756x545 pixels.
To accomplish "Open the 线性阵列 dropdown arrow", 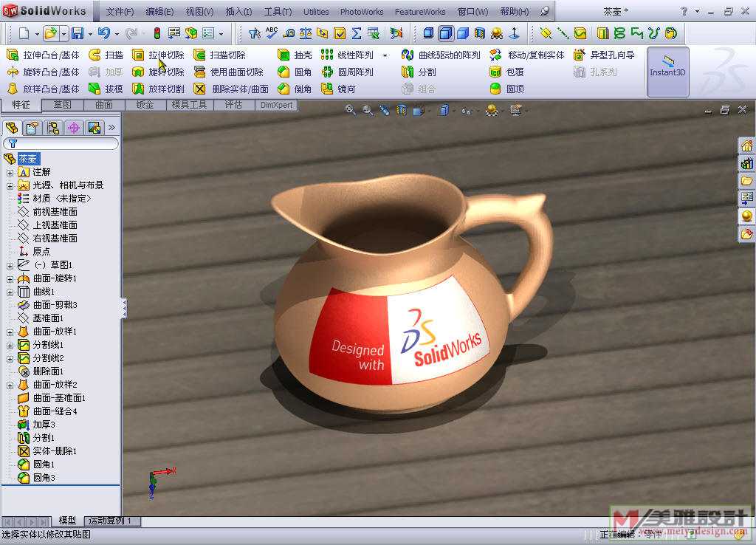I will pyautogui.click(x=385, y=55).
